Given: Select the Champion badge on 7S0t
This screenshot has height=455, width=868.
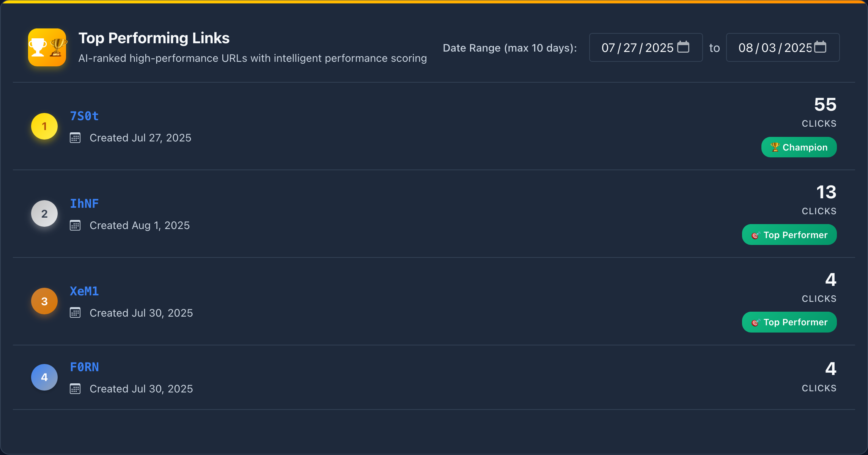Looking at the screenshot, I should 799,147.
